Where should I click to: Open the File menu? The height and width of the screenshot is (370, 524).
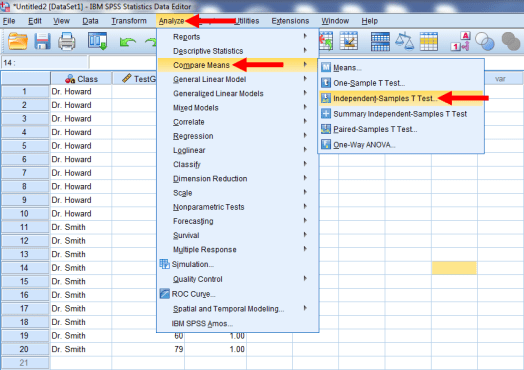9,21
